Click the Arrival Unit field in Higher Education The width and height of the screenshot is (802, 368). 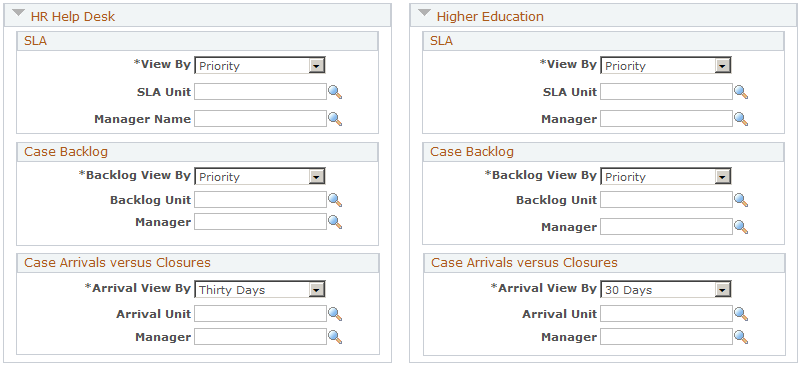pos(666,314)
